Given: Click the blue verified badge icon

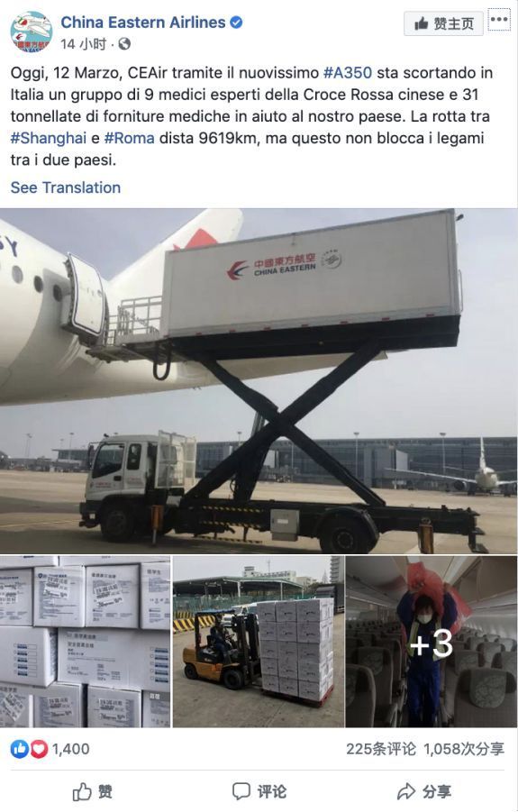Looking at the screenshot, I should pos(237,23).
